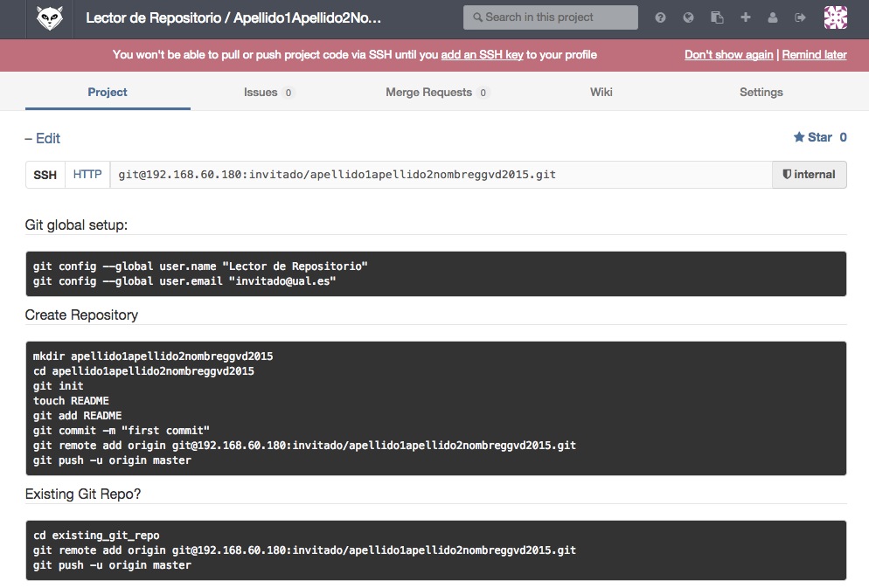The image size is (869, 588).
Task: Click the internal visibility badge
Action: point(809,175)
